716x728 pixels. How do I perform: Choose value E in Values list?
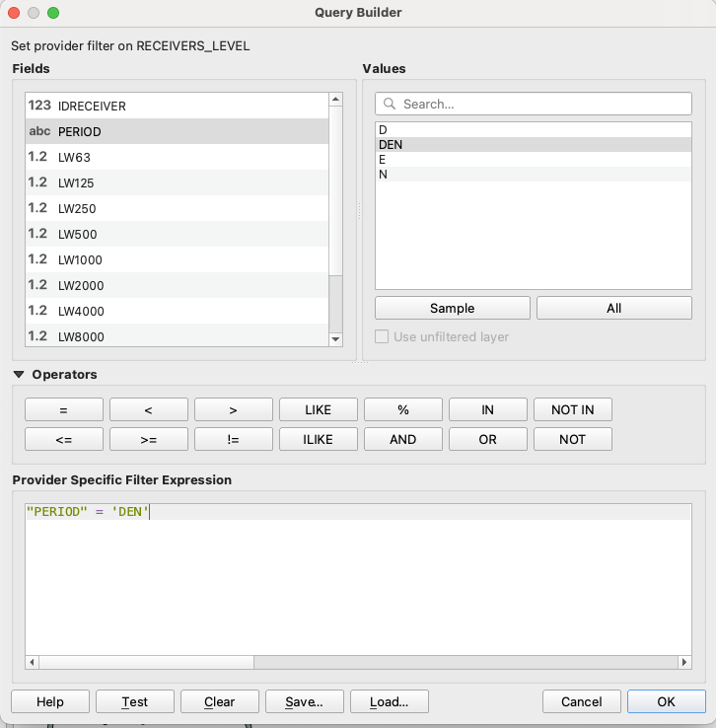[534, 160]
